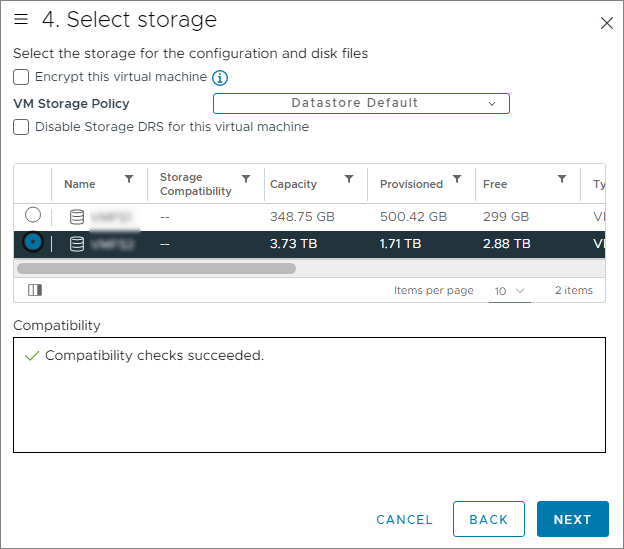
Task: Change the items per page dropdown
Action: [510, 291]
